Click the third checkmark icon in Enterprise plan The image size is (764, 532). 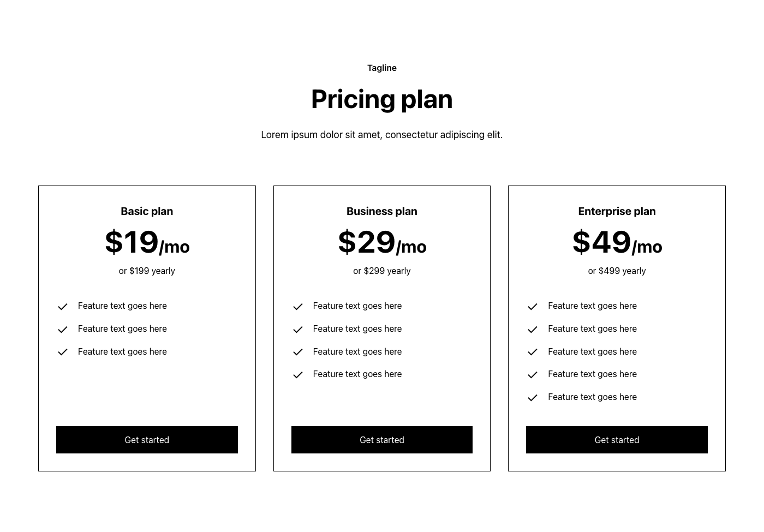point(533,352)
